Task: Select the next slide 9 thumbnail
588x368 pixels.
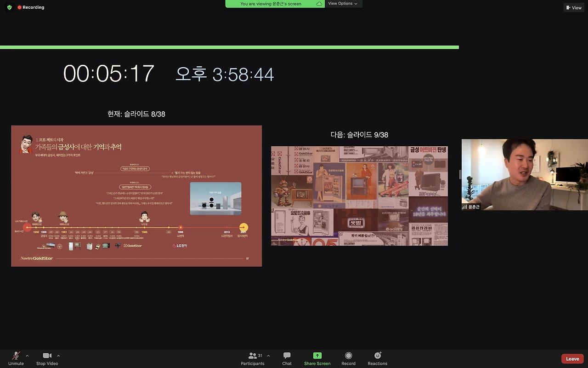Action: (x=359, y=196)
